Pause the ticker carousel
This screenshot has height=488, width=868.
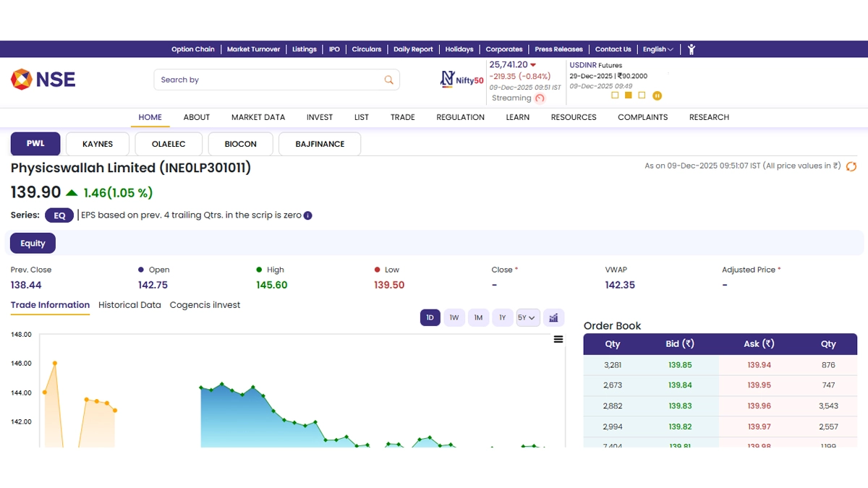pyautogui.click(x=658, y=95)
